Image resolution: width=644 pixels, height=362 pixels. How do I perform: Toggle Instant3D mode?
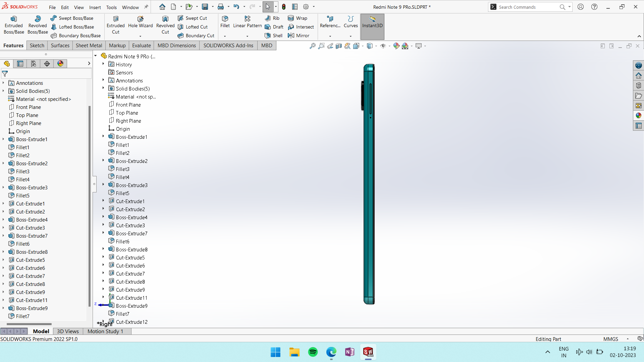(372, 26)
